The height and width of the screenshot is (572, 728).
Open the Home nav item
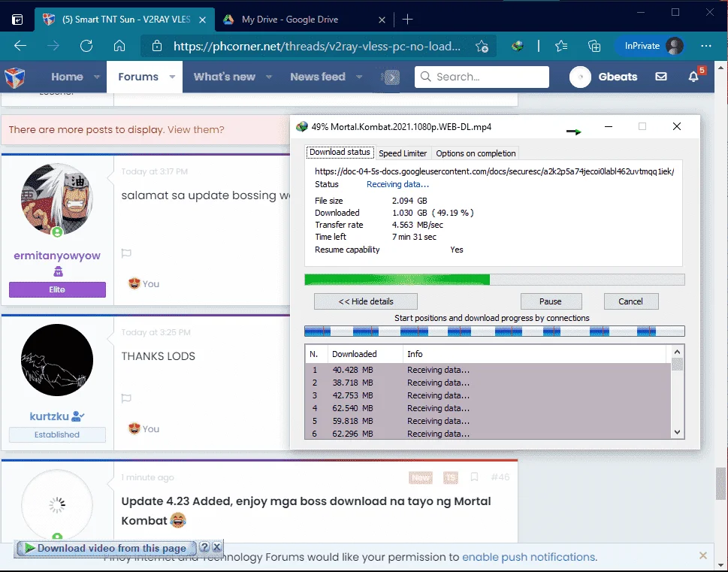pyautogui.click(x=67, y=77)
